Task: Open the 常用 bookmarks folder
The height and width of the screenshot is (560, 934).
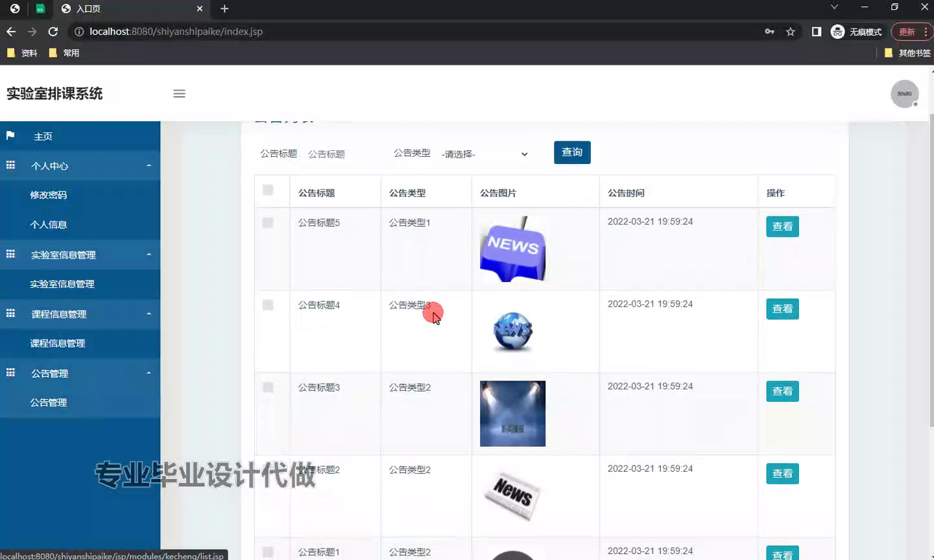Action: click(64, 53)
